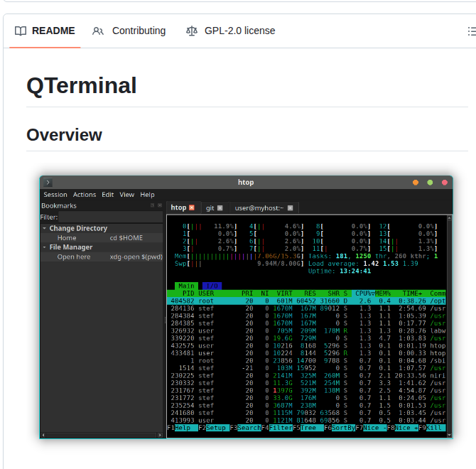Sort by the TIME+ column header
The height and width of the screenshot is (469, 476).
tap(412, 293)
